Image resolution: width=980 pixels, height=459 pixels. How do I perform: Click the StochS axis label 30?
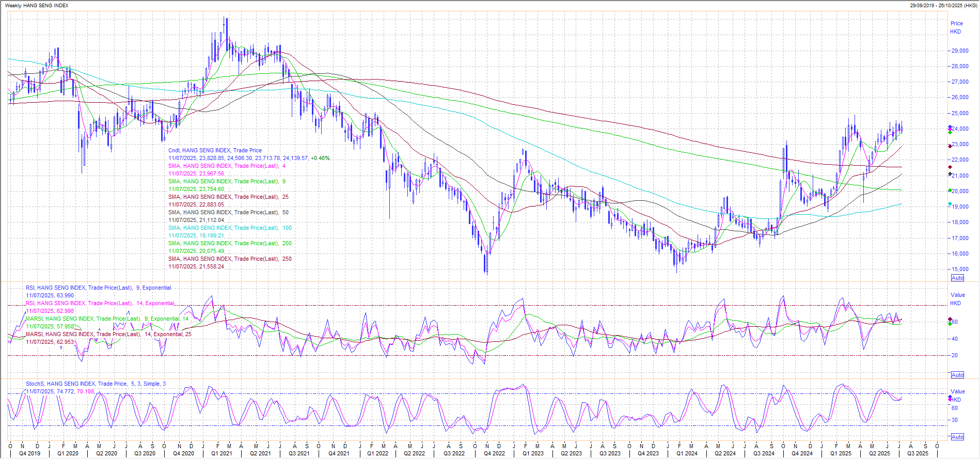[x=955, y=420]
